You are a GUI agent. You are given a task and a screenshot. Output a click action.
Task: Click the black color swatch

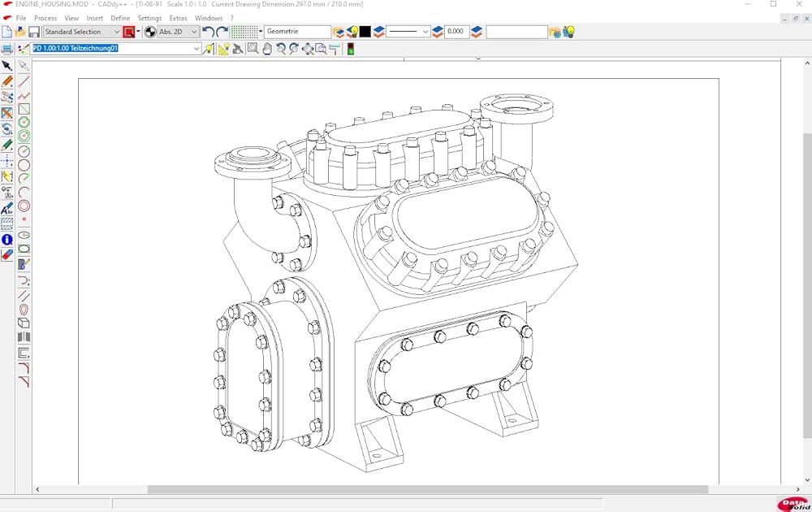tap(365, 32)
